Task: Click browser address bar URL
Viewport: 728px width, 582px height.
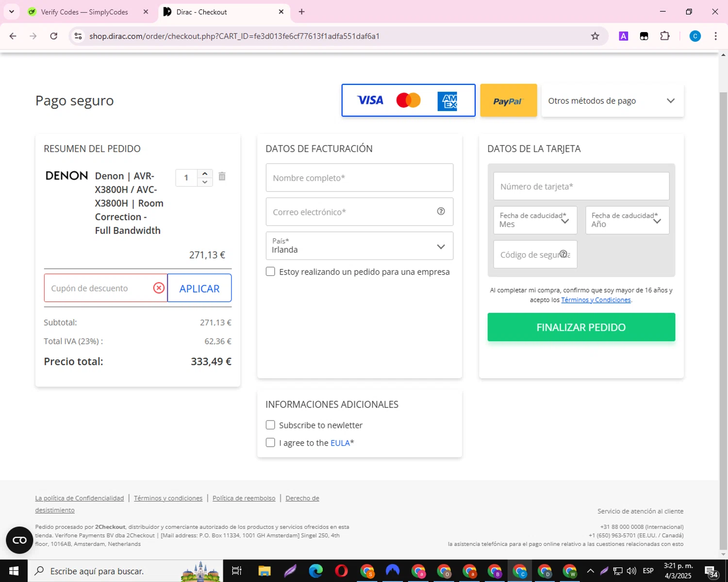Action: (234, 36)
